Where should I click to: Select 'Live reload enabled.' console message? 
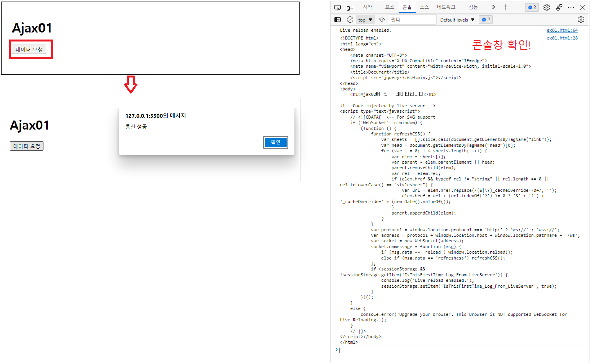coord(365,30)
